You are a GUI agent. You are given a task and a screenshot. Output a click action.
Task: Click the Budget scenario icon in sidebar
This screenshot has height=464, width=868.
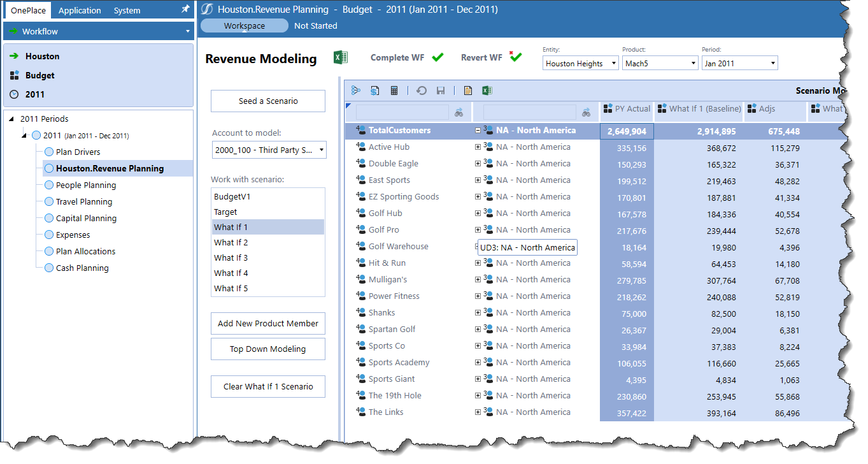(x=15, y=75)
